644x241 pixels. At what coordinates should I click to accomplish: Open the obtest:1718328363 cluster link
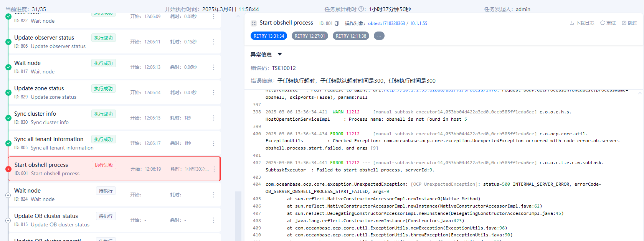pos(386,23)
